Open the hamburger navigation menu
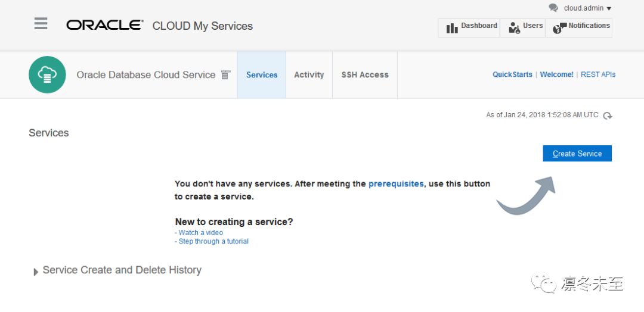The height and width of the screenshot is (312, 644). pos(41,24)
